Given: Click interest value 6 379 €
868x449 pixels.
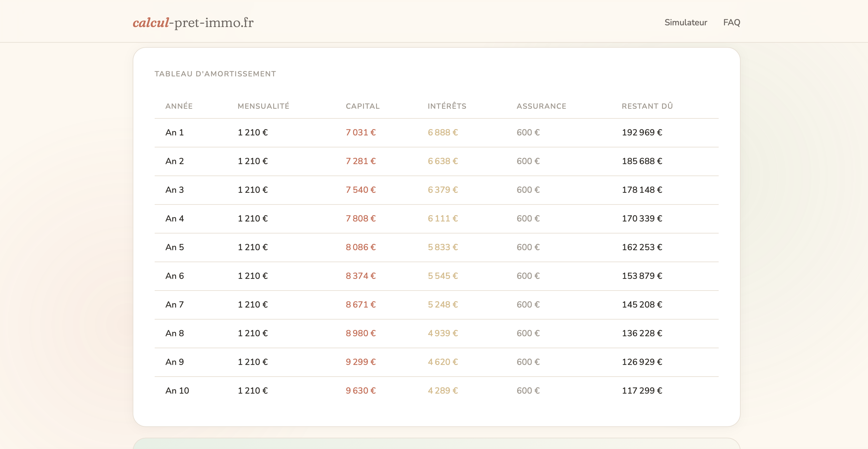Looking at the screenshot, I should coord(443,190).
